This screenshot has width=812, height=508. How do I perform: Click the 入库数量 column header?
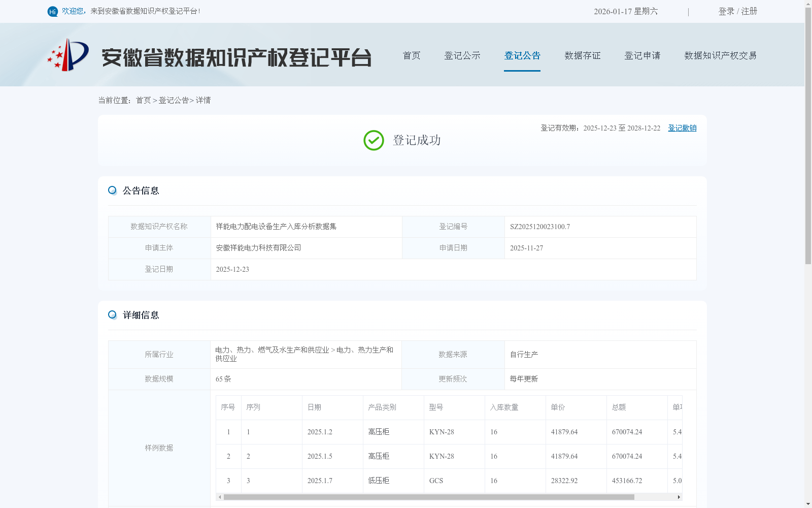coord(504,407)
